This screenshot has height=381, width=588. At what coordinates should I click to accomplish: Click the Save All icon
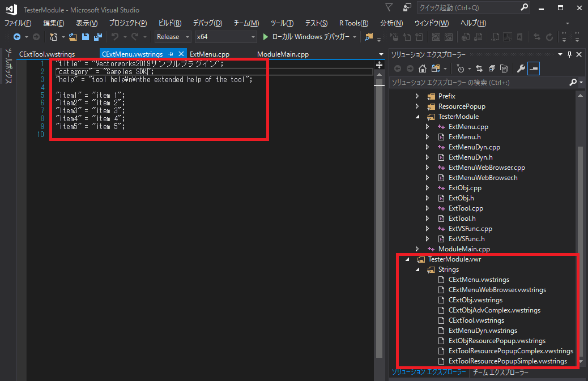point(98,37)
